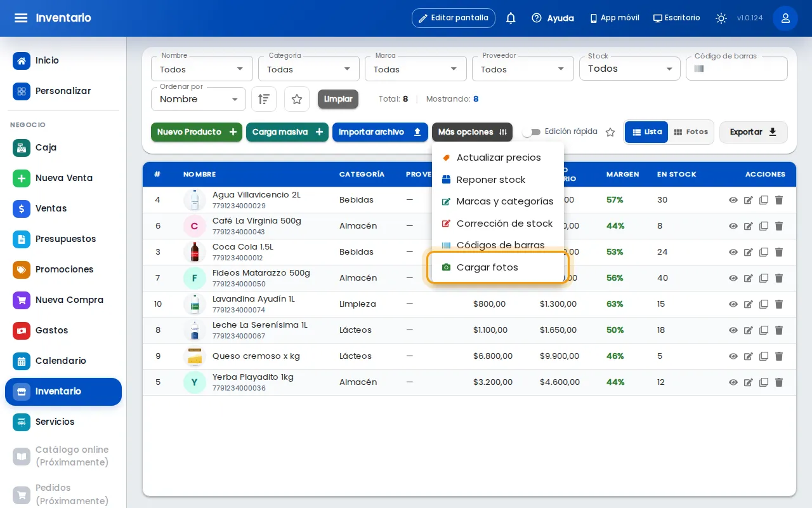Delete Agua Villavicencio 2L with trash icon
This screenshot has height=508, width=812.
[779, 200]
